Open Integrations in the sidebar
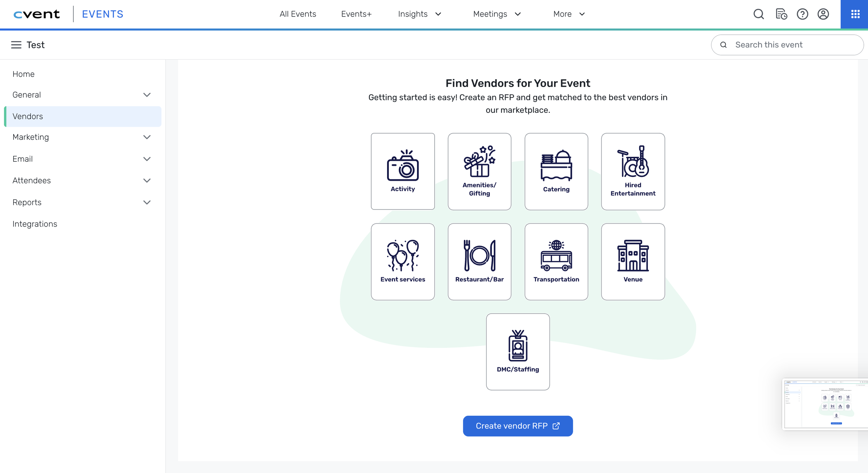 point(35,224)
